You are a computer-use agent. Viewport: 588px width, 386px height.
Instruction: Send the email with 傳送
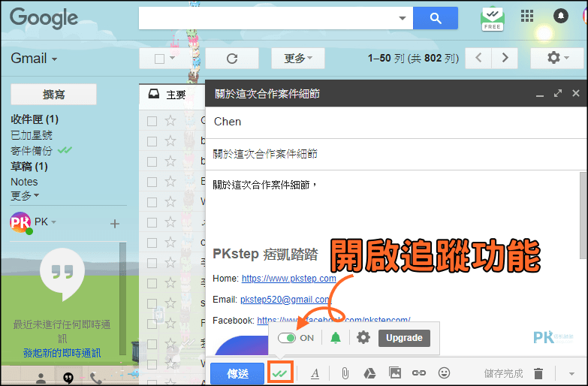pos(237,373)
